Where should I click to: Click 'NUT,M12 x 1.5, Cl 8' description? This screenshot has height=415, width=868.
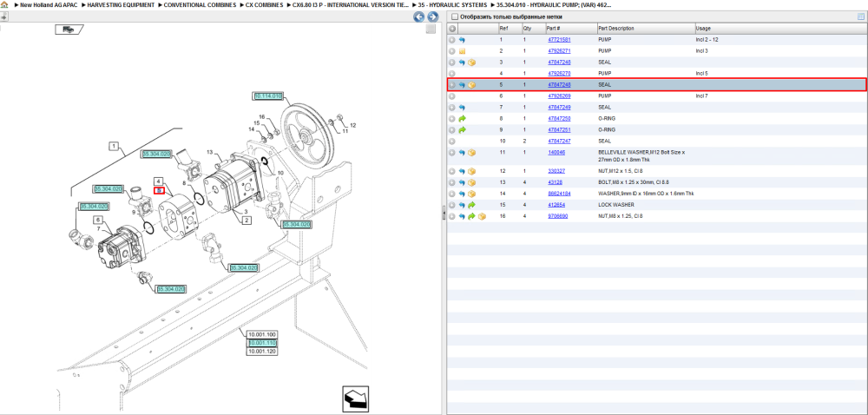click(x=621, y=171)
